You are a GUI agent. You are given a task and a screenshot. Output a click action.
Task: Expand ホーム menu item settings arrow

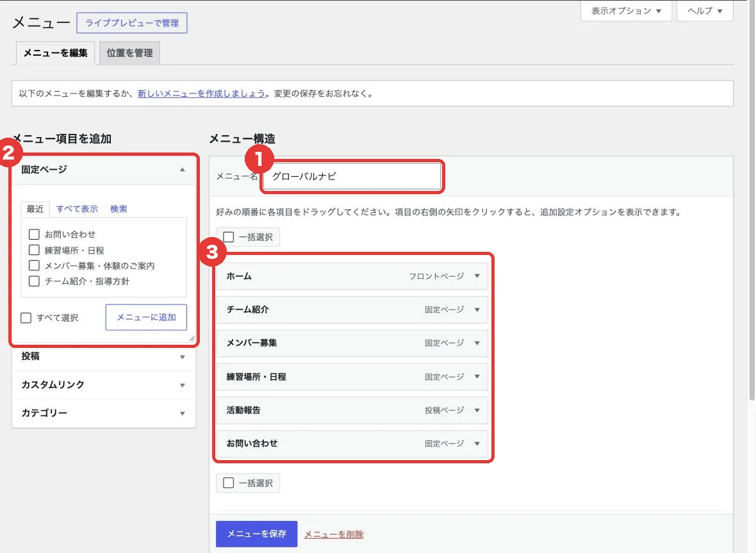click(477, 276)
